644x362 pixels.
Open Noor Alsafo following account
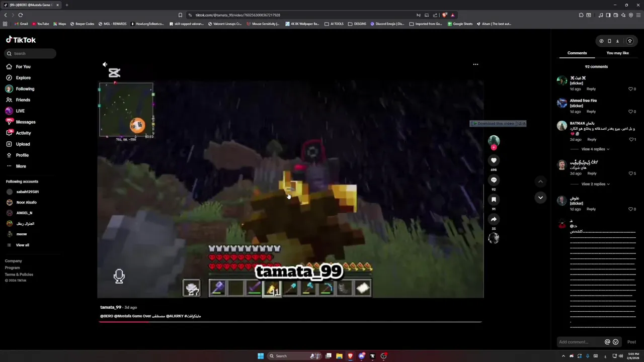(22, 202)
